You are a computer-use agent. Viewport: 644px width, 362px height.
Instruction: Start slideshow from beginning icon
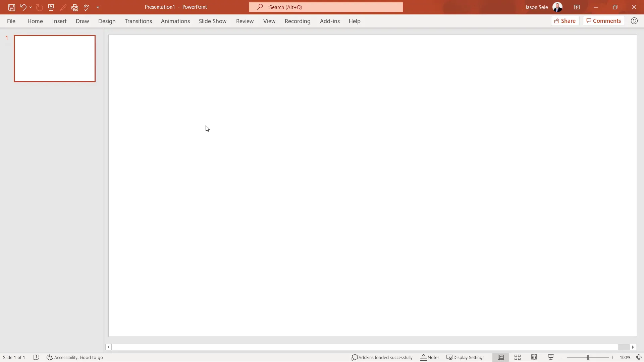(x=51, y=7)
